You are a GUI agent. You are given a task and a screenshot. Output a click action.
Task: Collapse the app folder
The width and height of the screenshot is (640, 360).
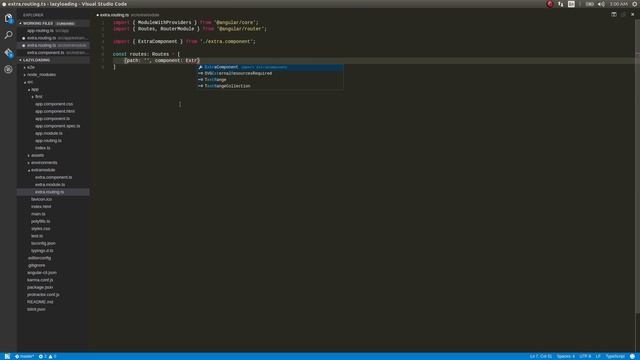coord(35,89)
